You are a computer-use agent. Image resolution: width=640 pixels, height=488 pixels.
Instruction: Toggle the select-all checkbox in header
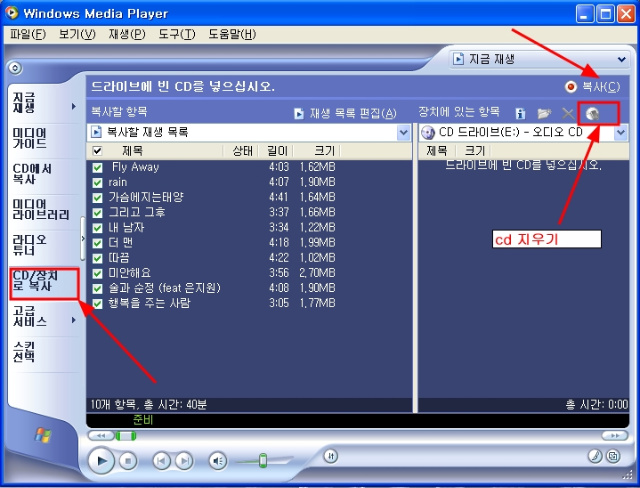(97, 151)
